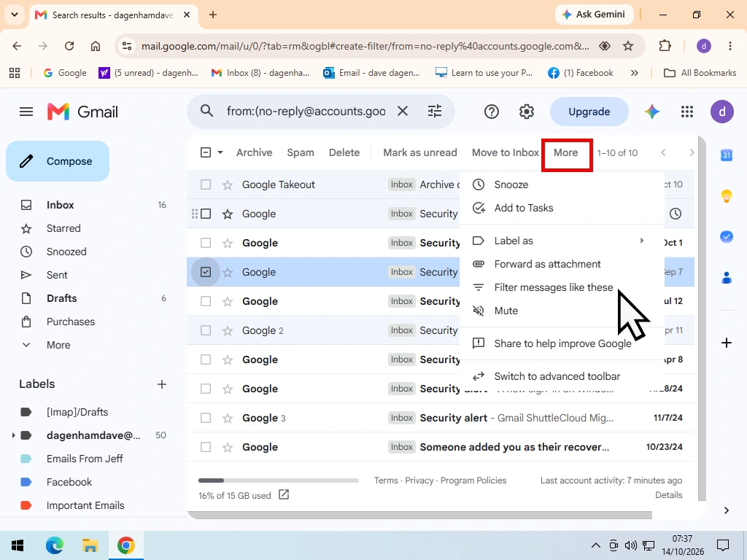The image size is (747, 560).
Task: Uncheck the selected Google email dated Sep 7
Action: tap(206, 272)
